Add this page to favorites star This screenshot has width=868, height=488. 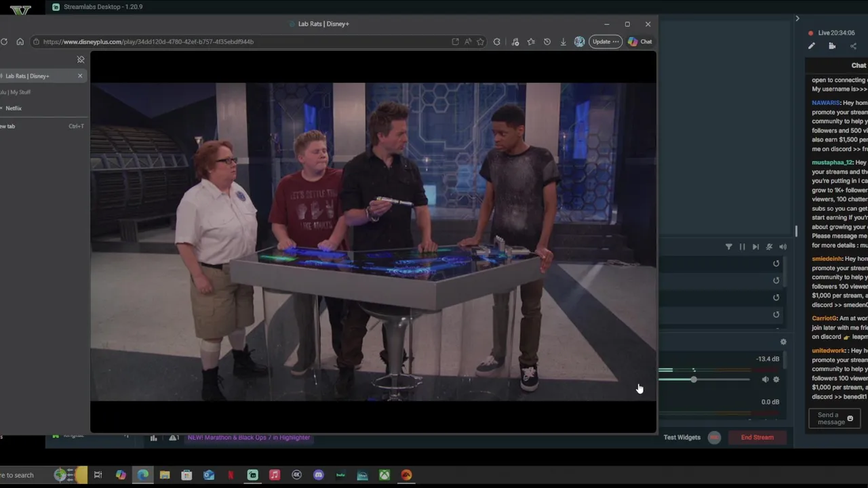click(x=480, y=41)
